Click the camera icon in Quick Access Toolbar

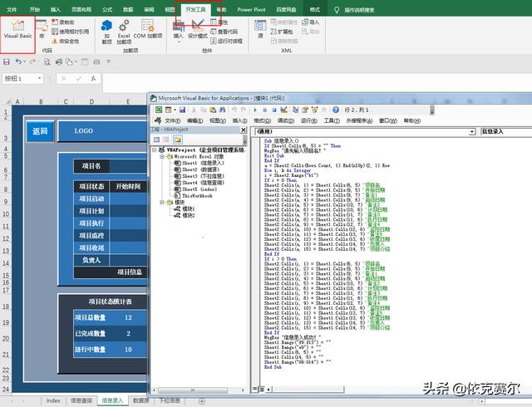(96, 61)
